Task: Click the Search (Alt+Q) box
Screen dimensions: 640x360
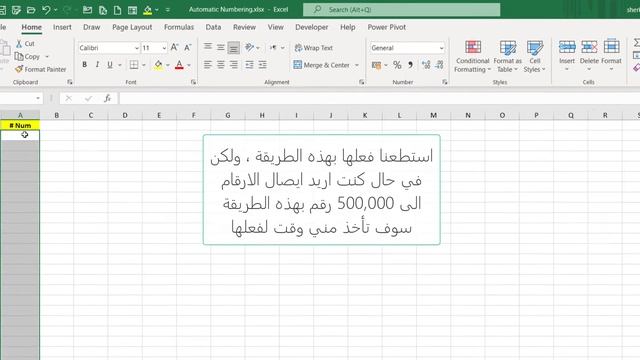Action: (402, 9)
